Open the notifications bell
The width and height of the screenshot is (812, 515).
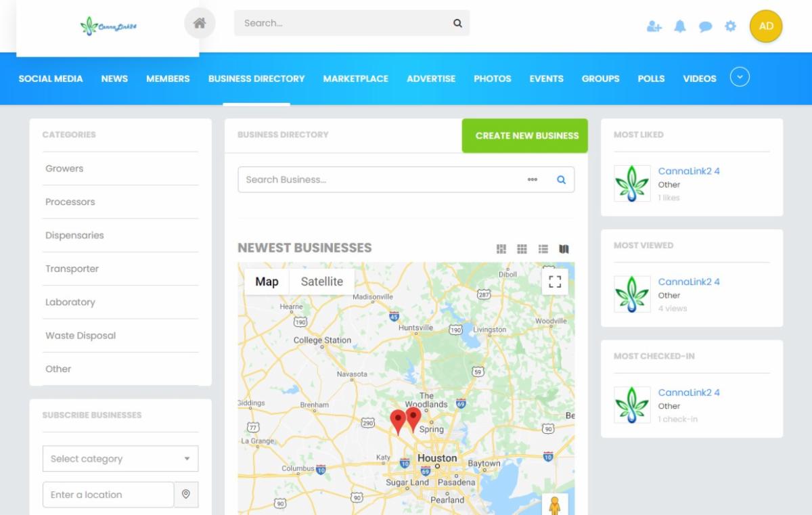(x=680, y=26)
